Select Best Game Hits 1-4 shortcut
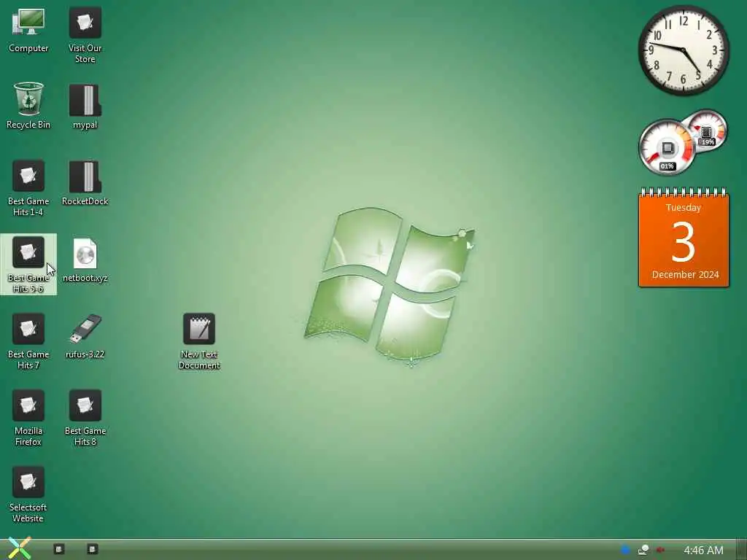The height and width of the screenshot is (560, 747). pos(28,188)
